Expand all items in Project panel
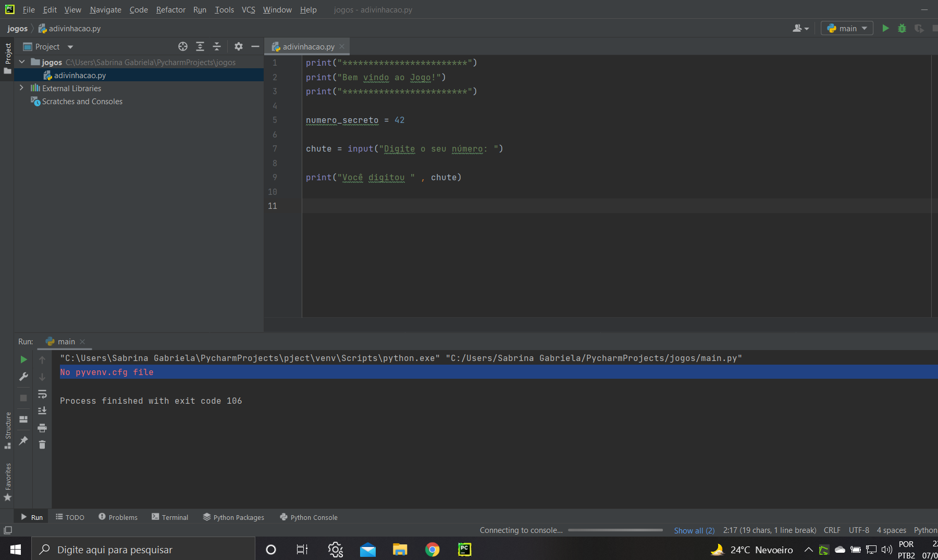This screenshot has height=560, width=938. pyautogui.click(x=200, y=46)
